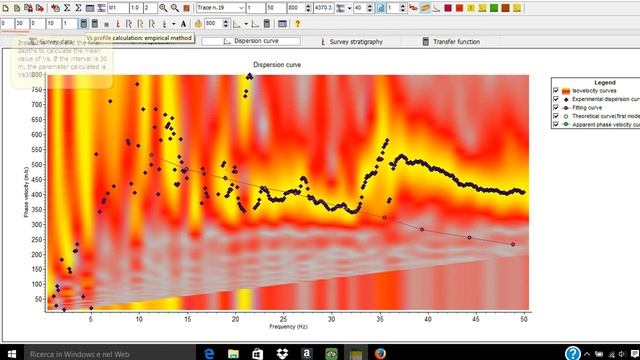Screen dimensions: 640x360
Task: Uncheck the Fitting curve checkbox
Action: [556, 107]
